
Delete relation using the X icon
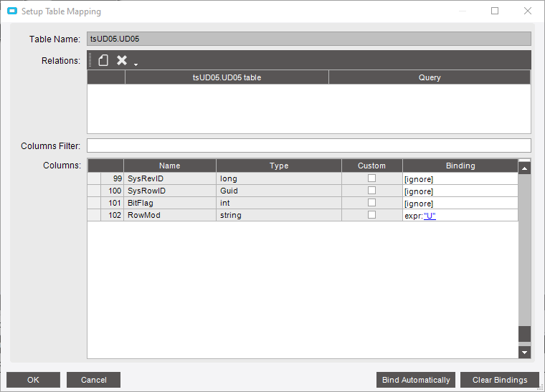pyautogui.click(x=122, y=60)
